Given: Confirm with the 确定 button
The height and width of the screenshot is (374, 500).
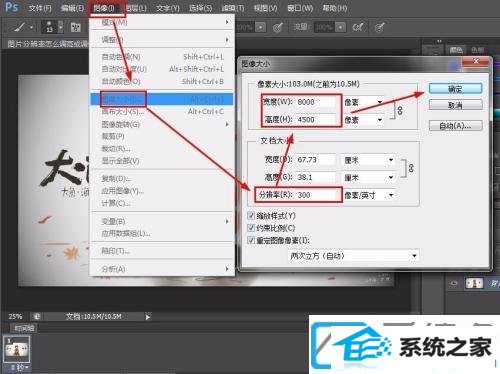Looking at the screenshot, I should click(455, 89).
